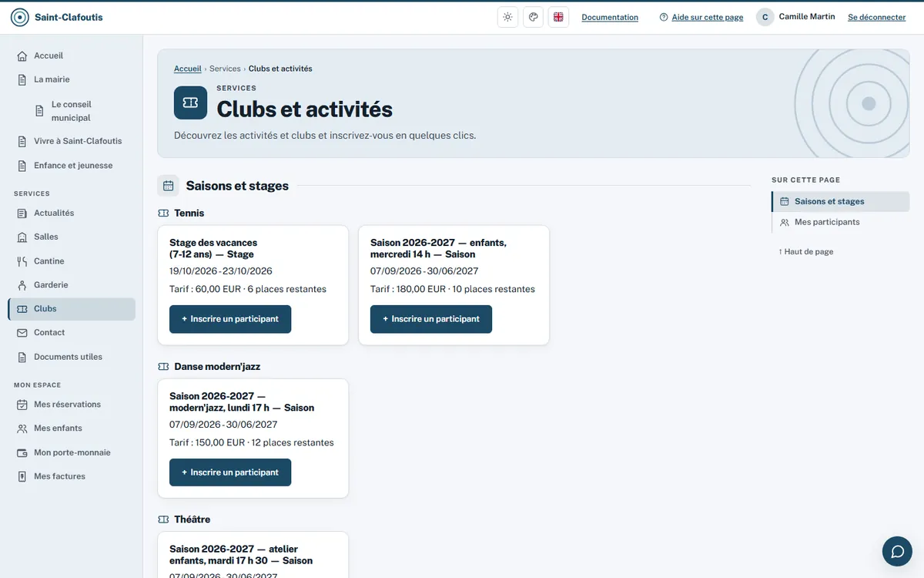Click Tarif 180,00 EUR 10 places restantes
The image size is (924, 578).
pos(453,290)
